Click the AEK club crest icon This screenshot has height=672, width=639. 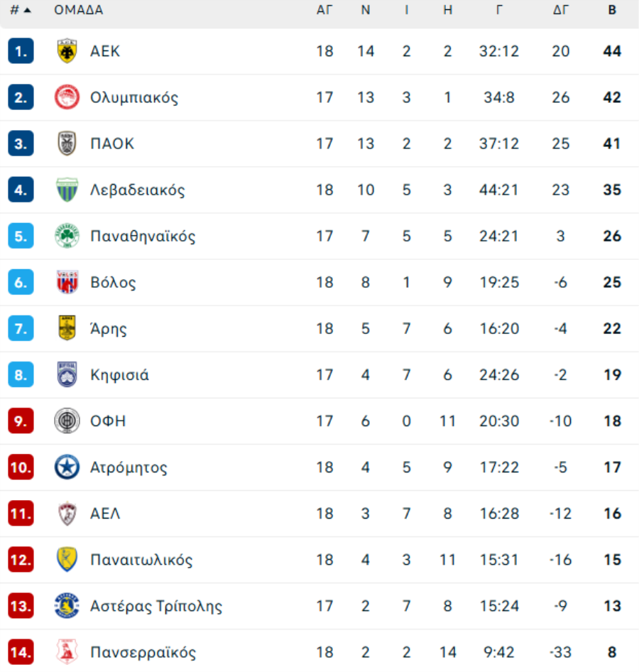[67, 51]
